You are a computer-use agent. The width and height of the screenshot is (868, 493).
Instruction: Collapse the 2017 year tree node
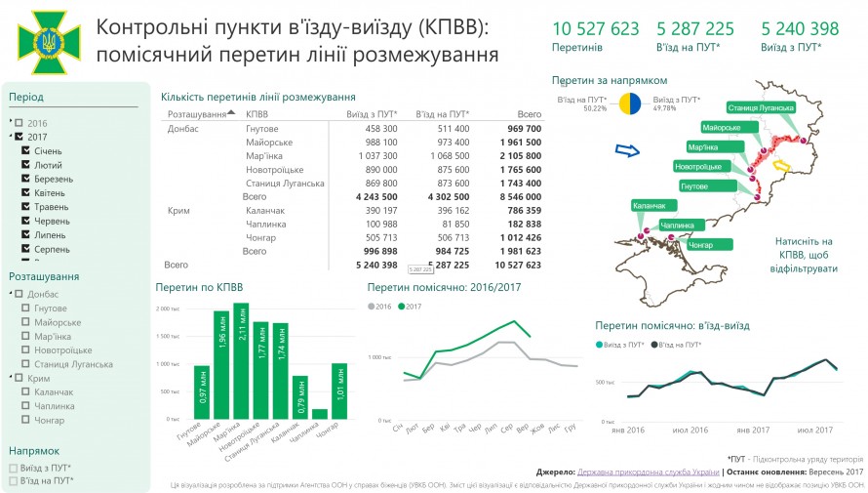[x=11, y=137]
